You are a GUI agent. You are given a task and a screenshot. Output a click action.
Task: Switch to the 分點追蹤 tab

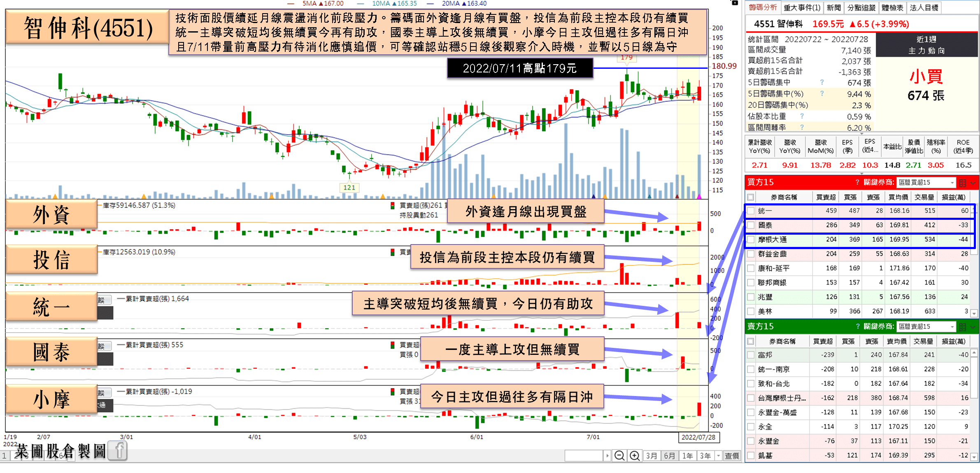[861, 7]
